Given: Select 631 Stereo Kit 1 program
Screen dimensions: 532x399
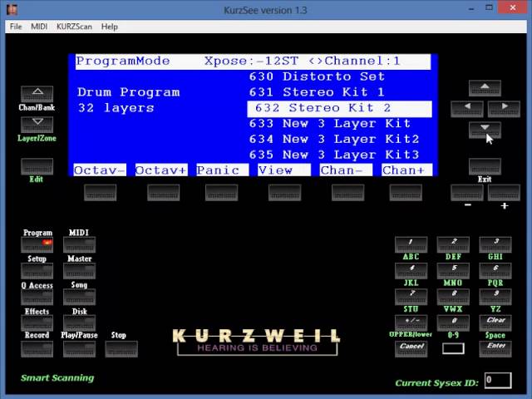Looking at the screenshot, I should (x=317, y=92).
